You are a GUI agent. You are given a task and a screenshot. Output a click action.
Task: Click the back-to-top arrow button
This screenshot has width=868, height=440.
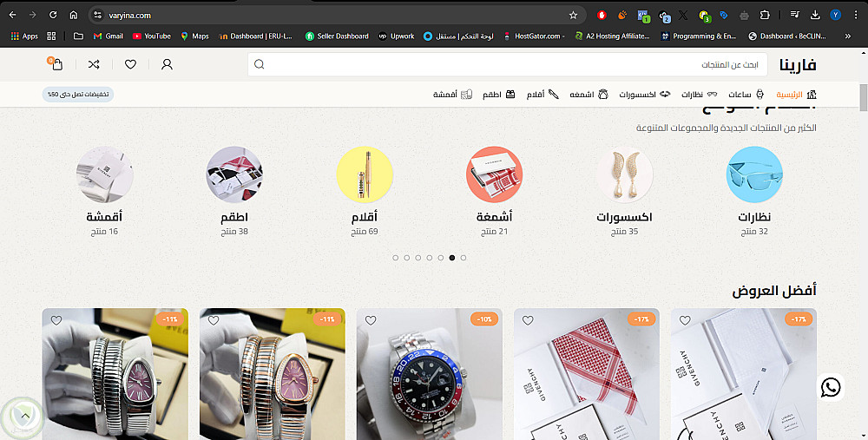click(x=25, y=416)
